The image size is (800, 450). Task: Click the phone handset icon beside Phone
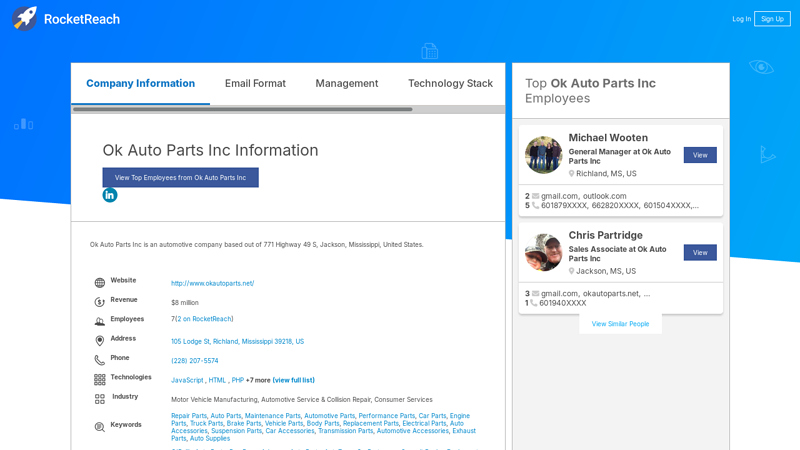99,360
